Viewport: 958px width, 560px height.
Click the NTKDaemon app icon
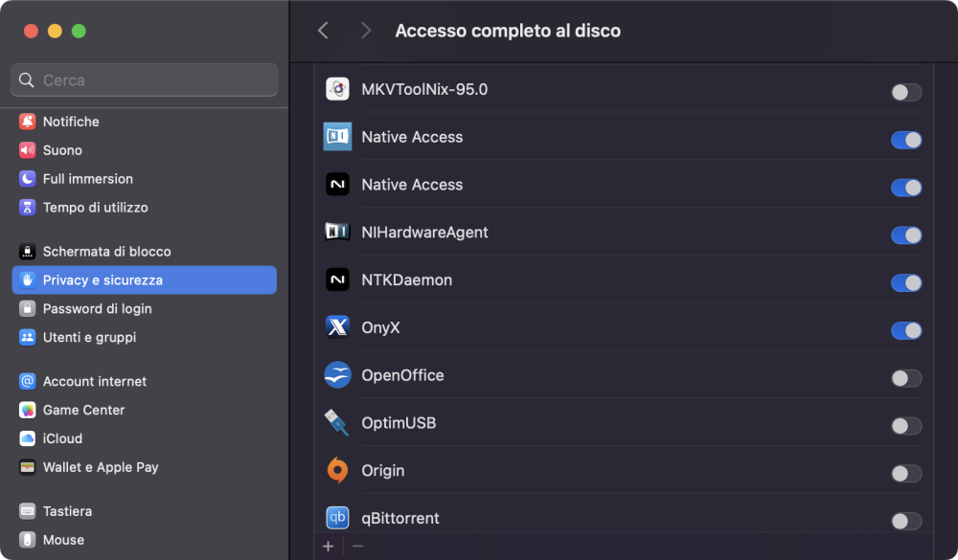pyautogui.click(x=337, y=280)
